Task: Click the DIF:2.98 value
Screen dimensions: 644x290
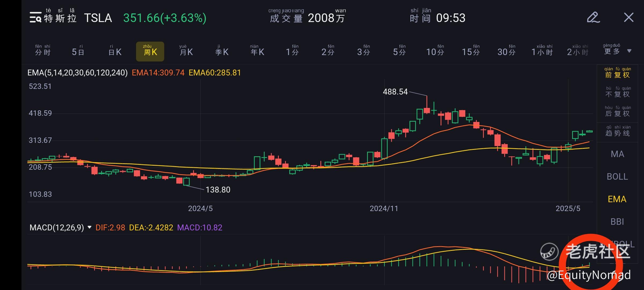Action: click(x=110, y=228)
